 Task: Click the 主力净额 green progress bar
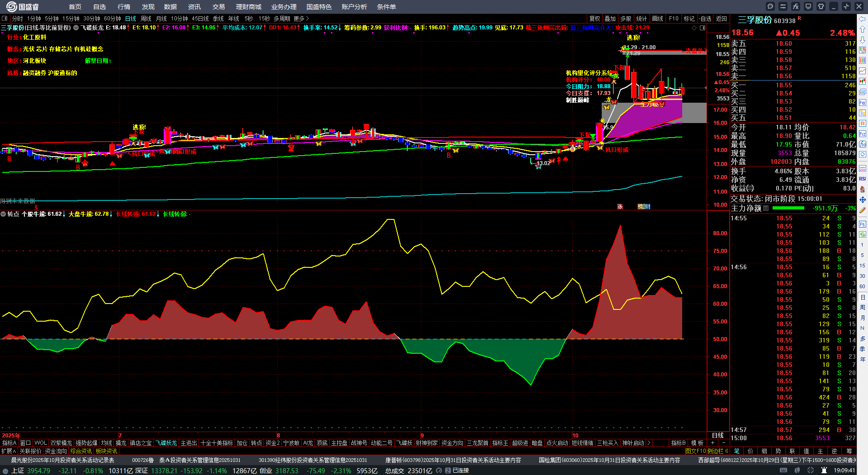(x=788, y=208)
